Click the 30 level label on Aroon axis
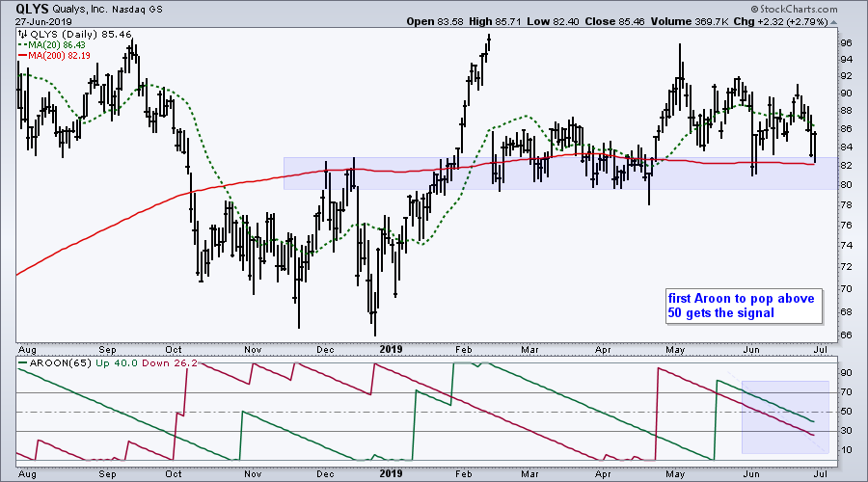Image resolution: width=868 pixels, height=482 pixels. (847, 431)
